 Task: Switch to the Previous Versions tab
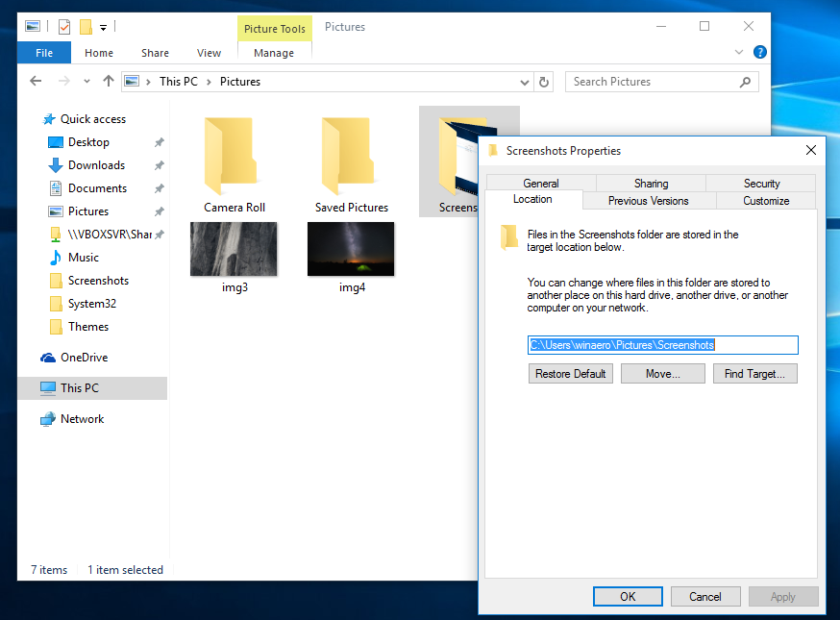(649, 201)
